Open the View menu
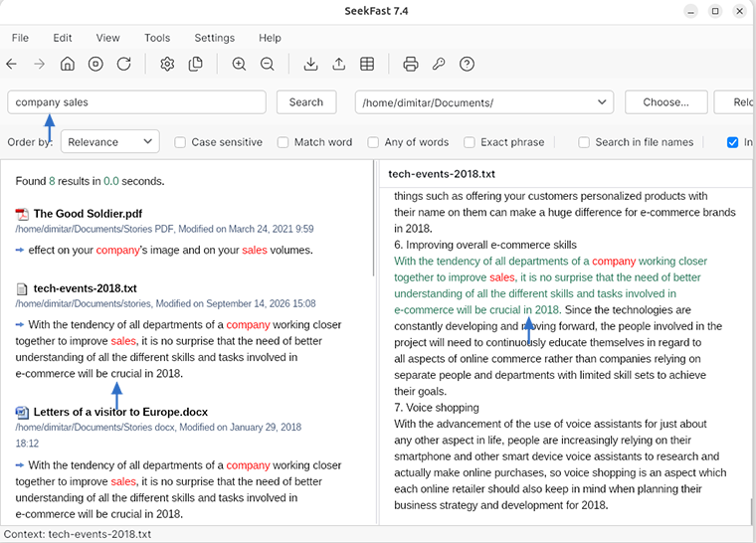Viewport: 756px width, 543px height. 107,38
